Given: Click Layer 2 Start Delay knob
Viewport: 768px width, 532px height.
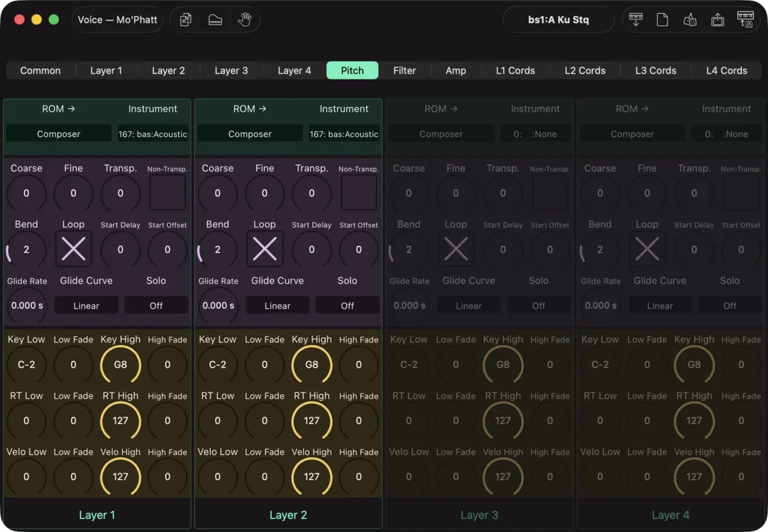Looking at the screenshot, I should tap(312, 249).
